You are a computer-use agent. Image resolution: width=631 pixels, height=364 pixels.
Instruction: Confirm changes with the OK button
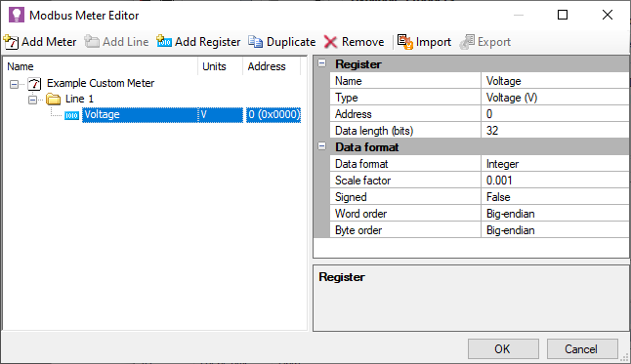503,348
